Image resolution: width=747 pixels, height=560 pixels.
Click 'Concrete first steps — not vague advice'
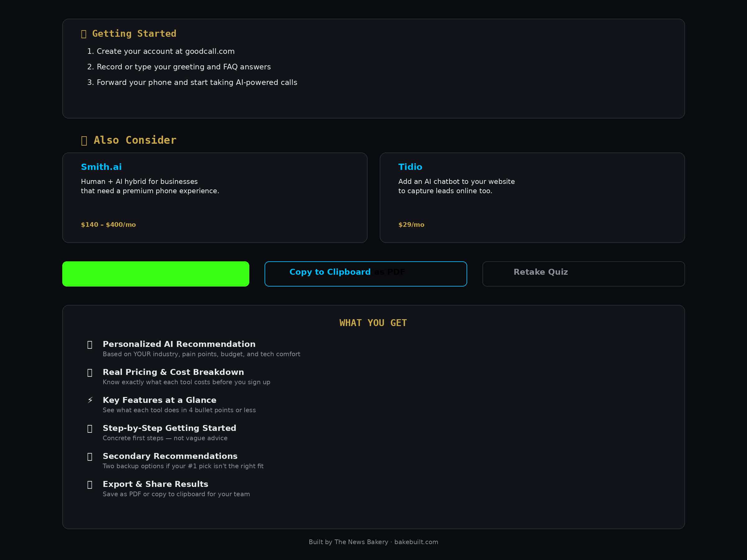(165, 438)
